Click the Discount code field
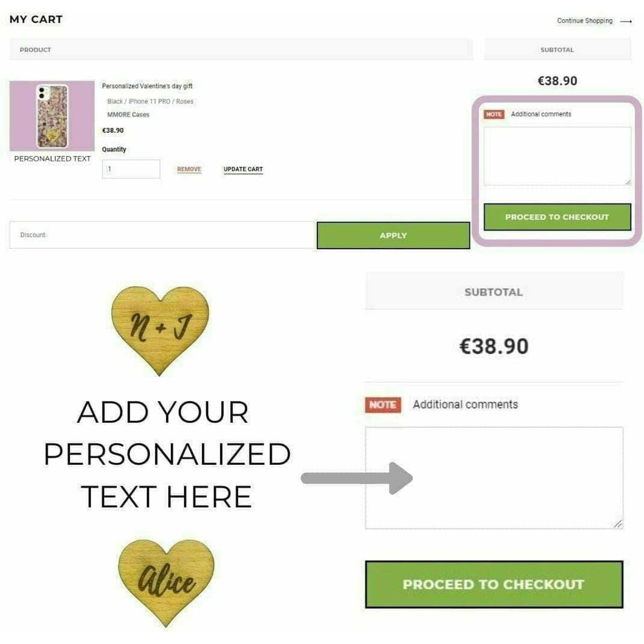This screenshot has height=644, width=644. (162, 235)
